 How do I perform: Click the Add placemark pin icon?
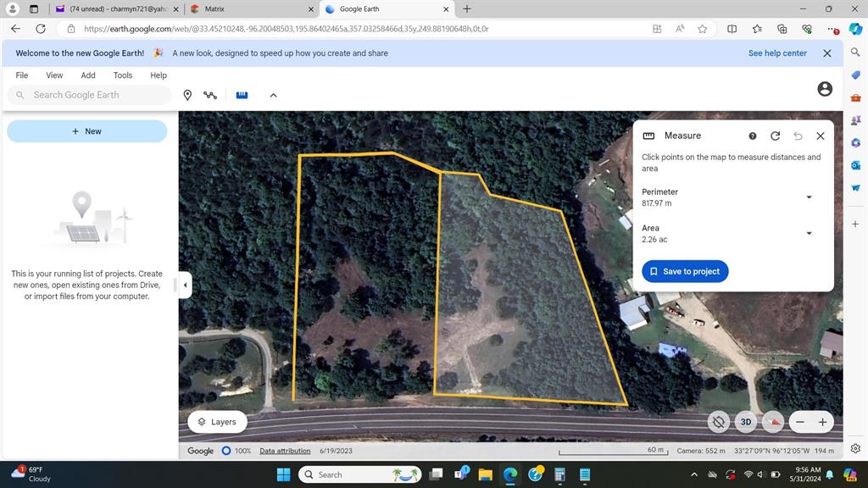point(187,95)
